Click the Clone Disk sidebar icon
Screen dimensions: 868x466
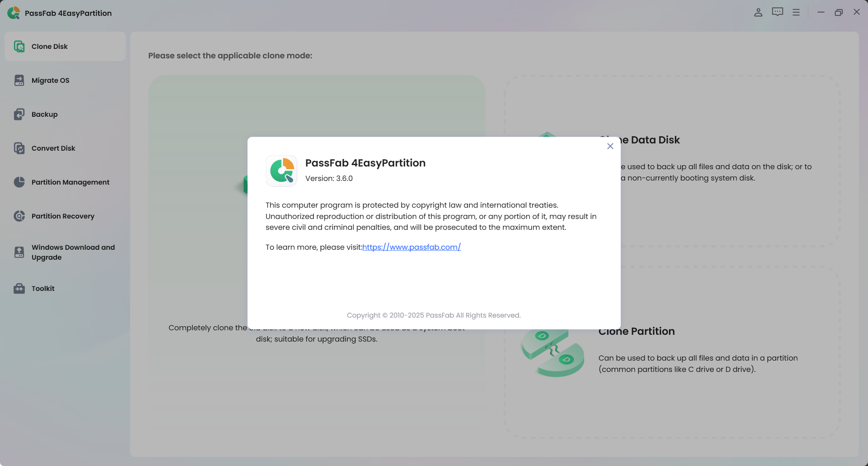(19, 46)
